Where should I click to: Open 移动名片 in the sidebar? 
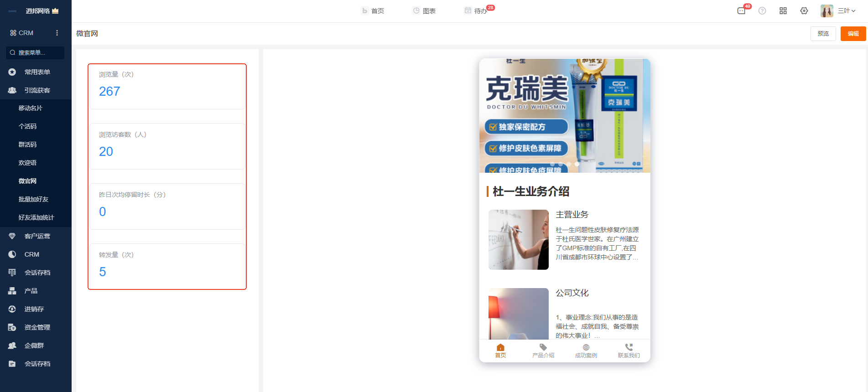30,108
